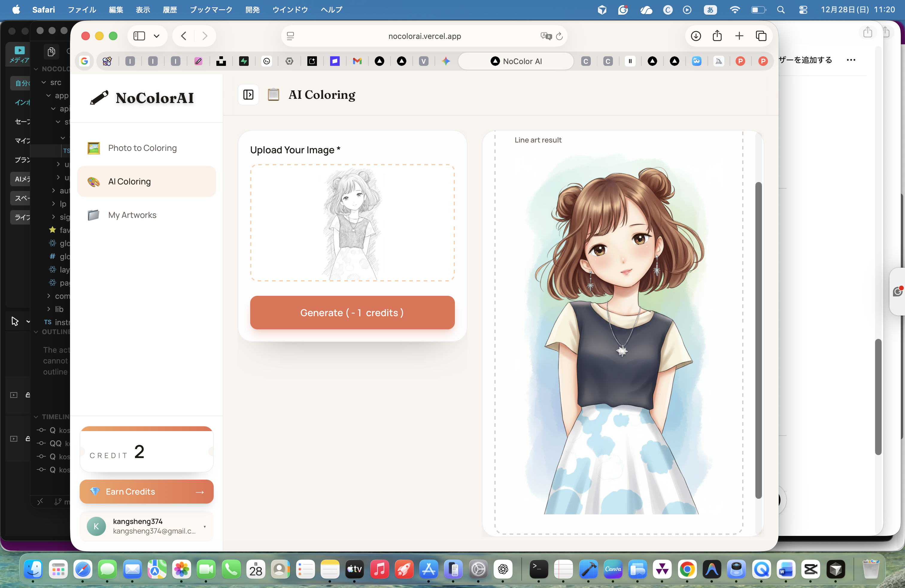Click the NoColorAI pencil logo
The image size is (905, 588).
[x=99, y=98]
